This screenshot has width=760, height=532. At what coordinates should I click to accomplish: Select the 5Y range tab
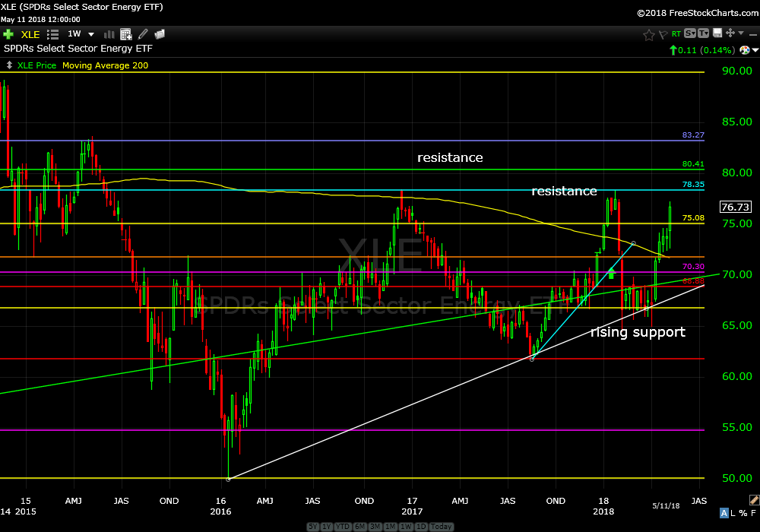[313, 527]
